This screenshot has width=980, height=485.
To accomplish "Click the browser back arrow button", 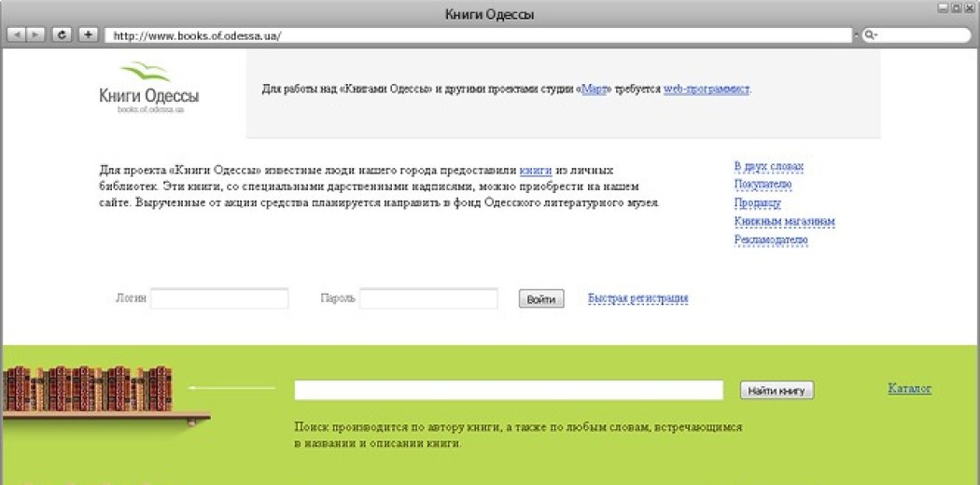I will (17, 35).
